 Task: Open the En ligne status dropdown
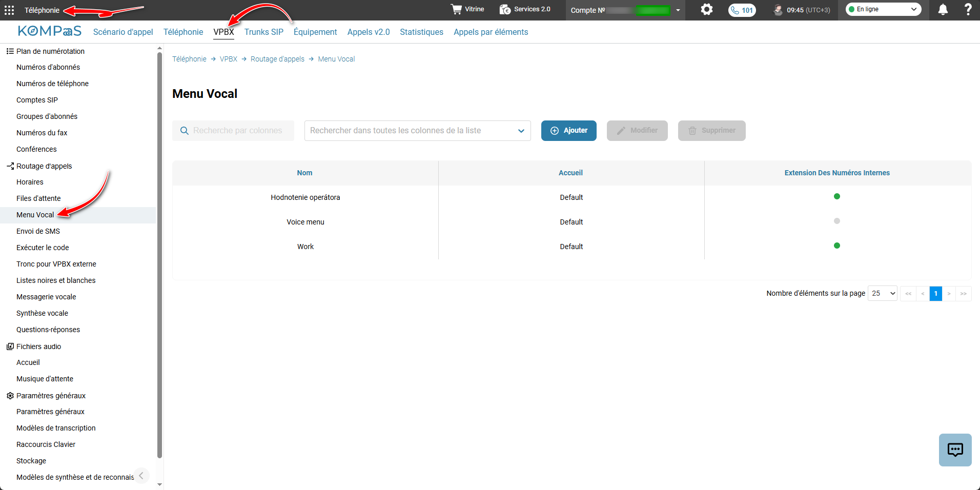click(x=883, y=9)
